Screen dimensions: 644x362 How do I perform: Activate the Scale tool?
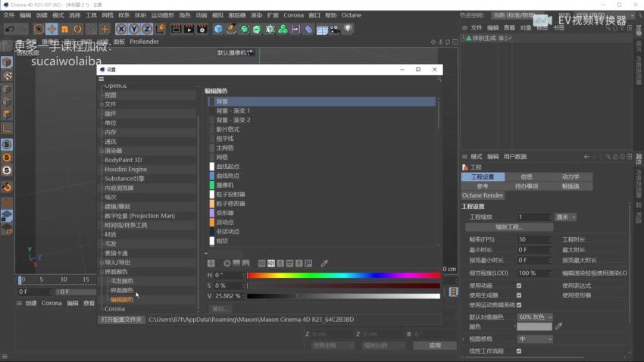tap(65, 29)
